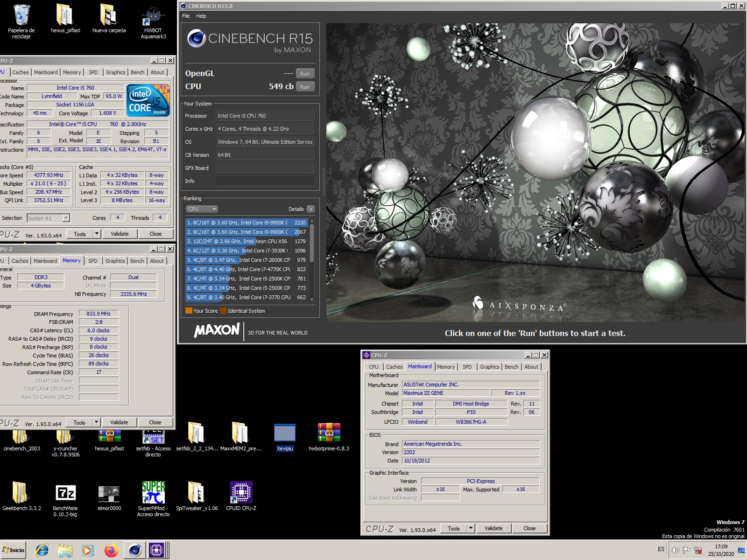Open the Tools dropdown arrow in Mainboard CPU-Z
747x560 pixels.
(x=471, y=528)
